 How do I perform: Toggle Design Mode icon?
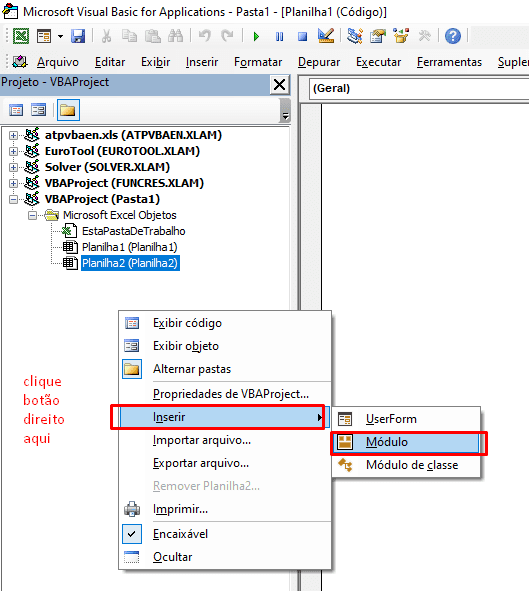pos(326,36)
